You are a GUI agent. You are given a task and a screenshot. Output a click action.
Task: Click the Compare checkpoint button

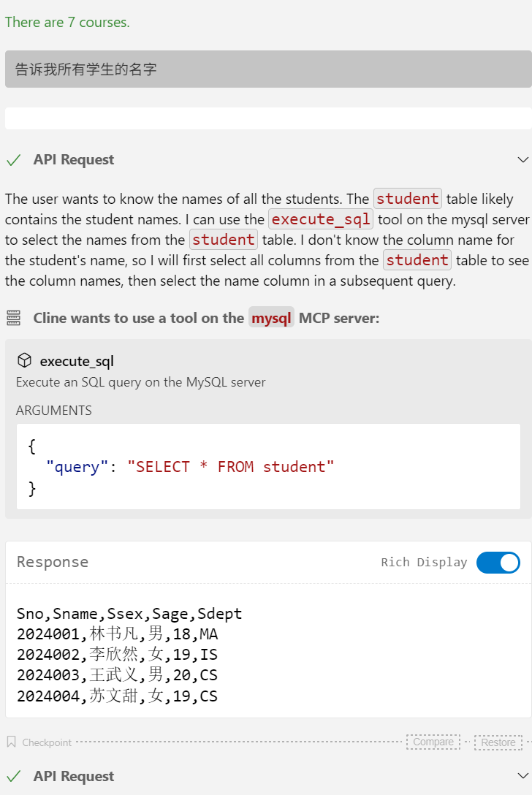[x=433, y=742]
